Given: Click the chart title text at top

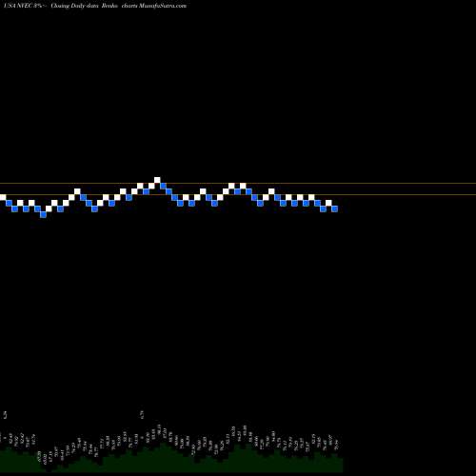Looking at the screenshot, I should tap(94, 6).
